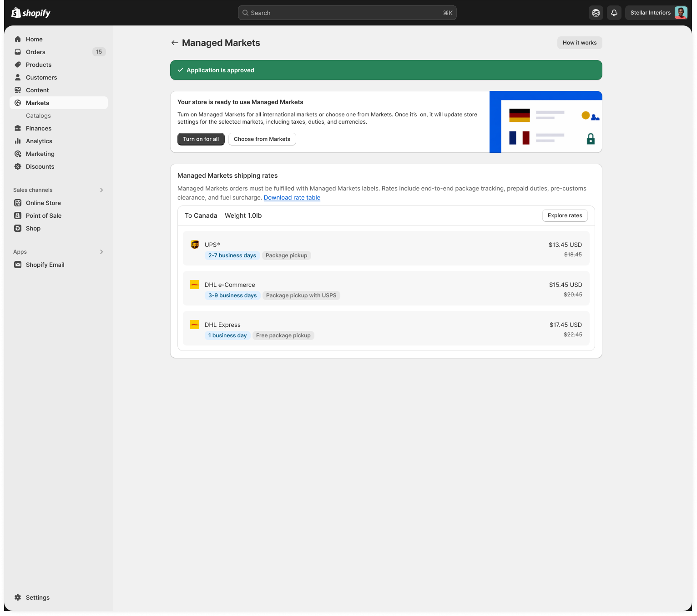697x616 pixels.
Task: Click the Choose from Markets button
Action: click(262, 139)
